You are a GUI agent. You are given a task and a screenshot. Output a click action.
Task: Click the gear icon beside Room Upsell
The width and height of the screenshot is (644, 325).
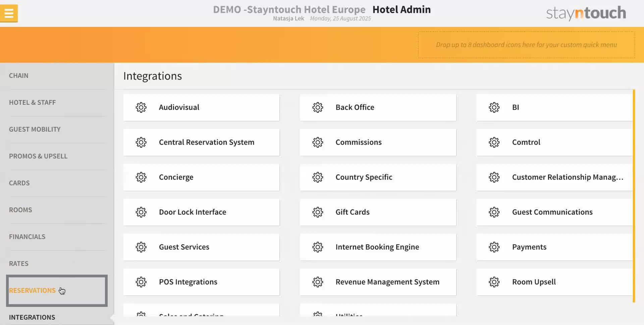coord(494,282)
